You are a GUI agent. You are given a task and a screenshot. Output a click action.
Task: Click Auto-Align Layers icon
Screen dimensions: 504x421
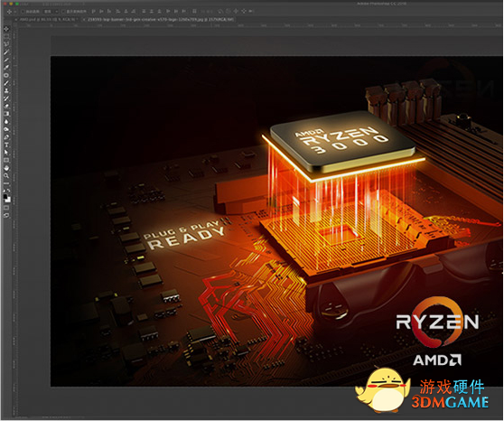tap(194, 11)
